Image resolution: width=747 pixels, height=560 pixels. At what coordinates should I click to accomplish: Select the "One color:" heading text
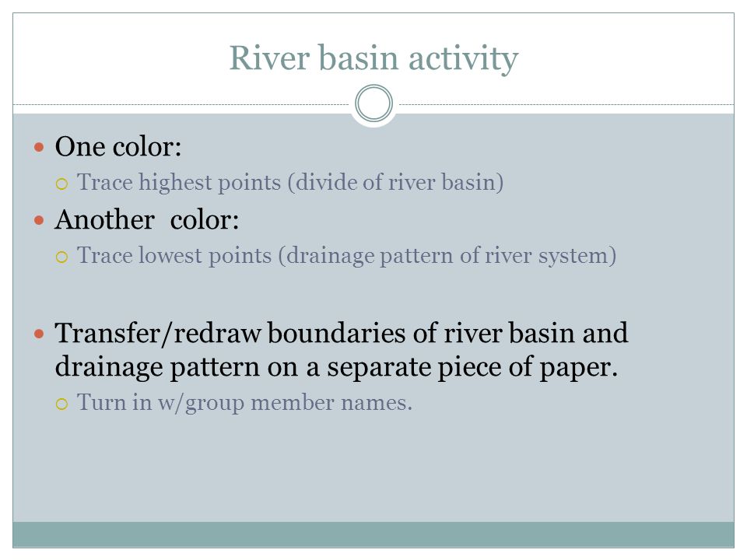pos(118,146)
